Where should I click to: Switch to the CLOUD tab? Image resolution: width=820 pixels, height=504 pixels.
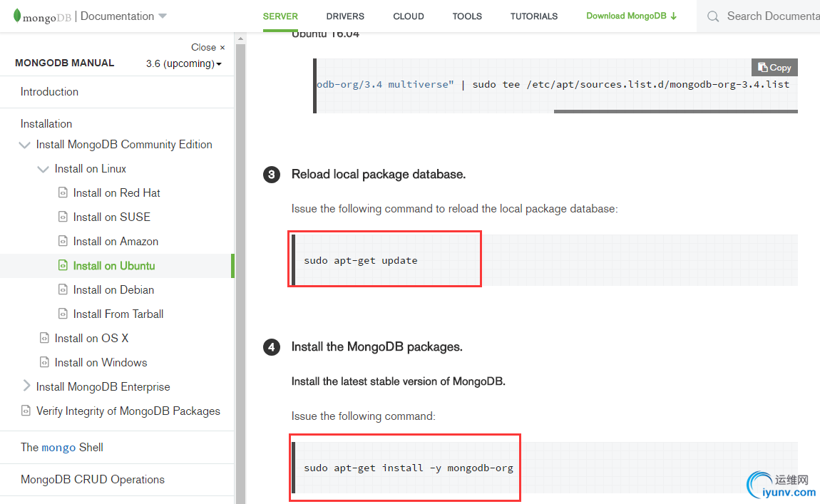409,16
